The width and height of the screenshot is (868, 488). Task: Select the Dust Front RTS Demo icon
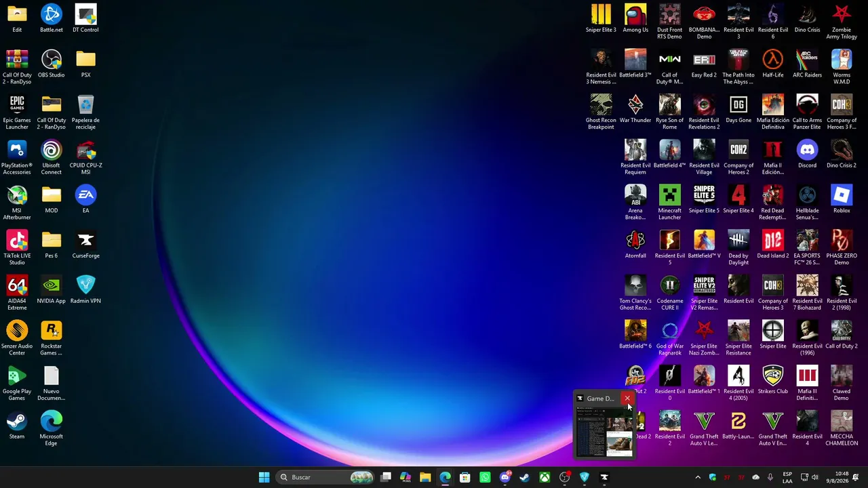click(669, 22)
